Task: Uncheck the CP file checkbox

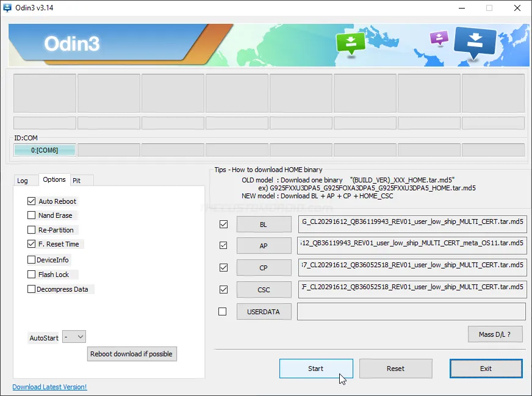Action: tap(223, 267)
